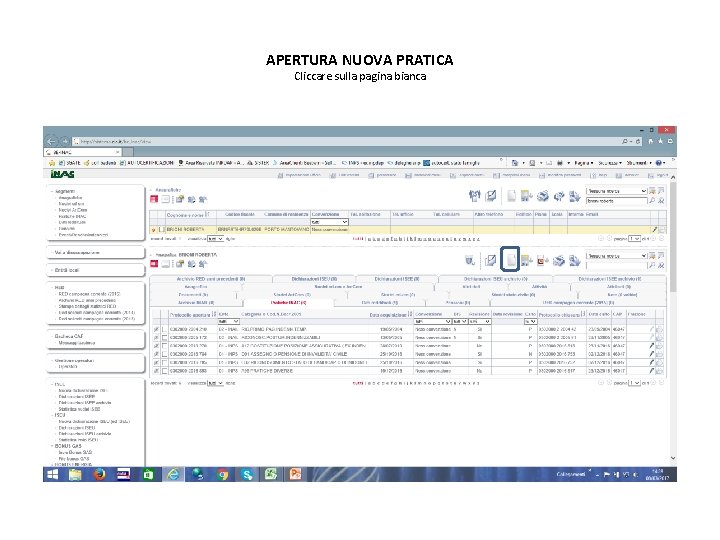Open the Archivio RED anni precedenti tab

pos(211,279)
